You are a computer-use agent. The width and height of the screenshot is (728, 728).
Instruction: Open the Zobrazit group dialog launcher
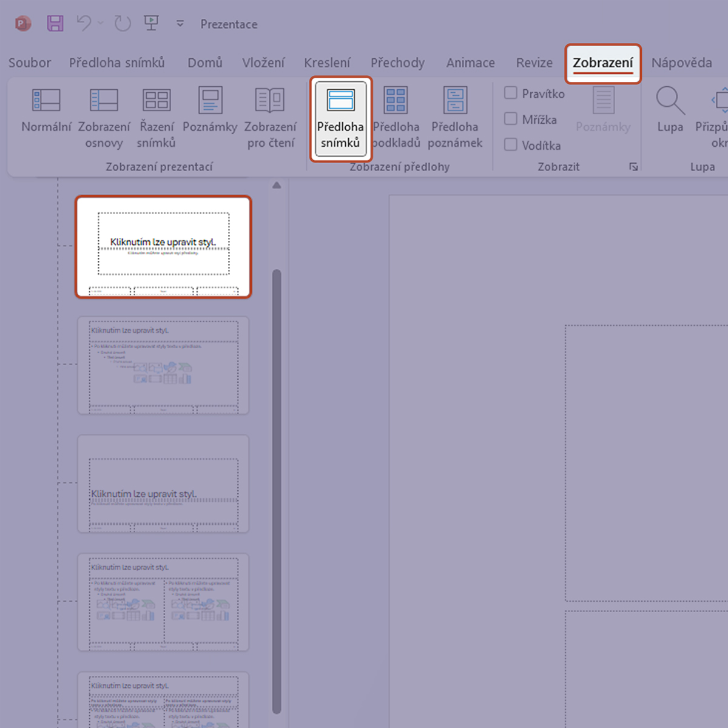coord(633,167)
